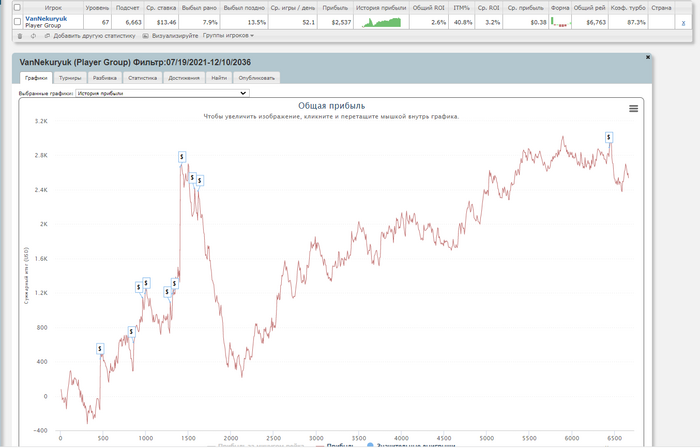Click the $ marker near game 500

tap(100, 348)
